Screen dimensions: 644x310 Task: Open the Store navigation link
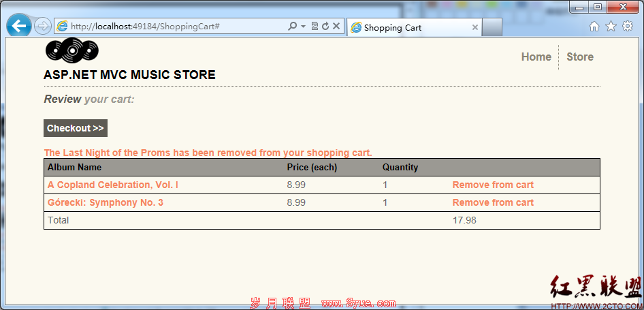coord(580,57)
